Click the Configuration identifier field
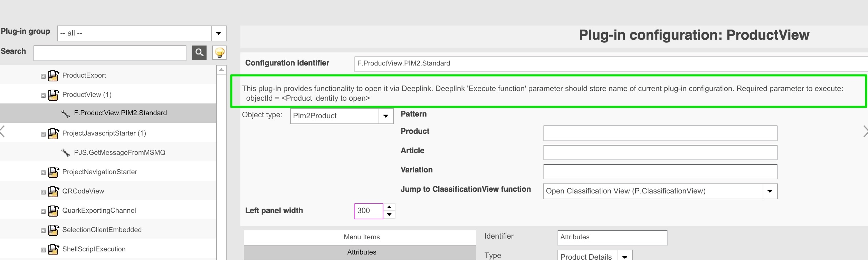This screenshot has width=868, height=260. click(x=611, y=64)
